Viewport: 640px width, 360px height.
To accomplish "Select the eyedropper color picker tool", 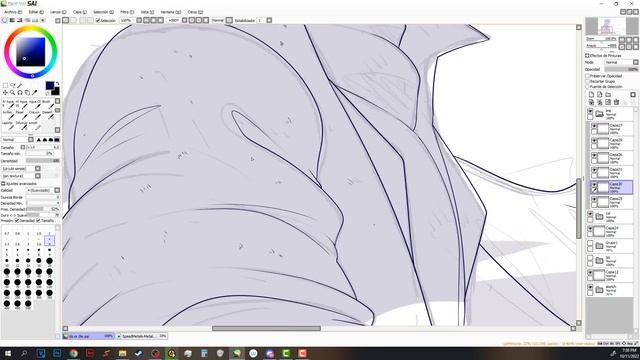I will (x=34, y=93).
